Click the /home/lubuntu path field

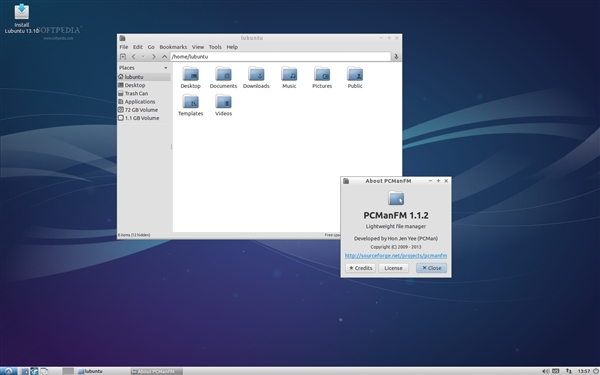[280, 57]
